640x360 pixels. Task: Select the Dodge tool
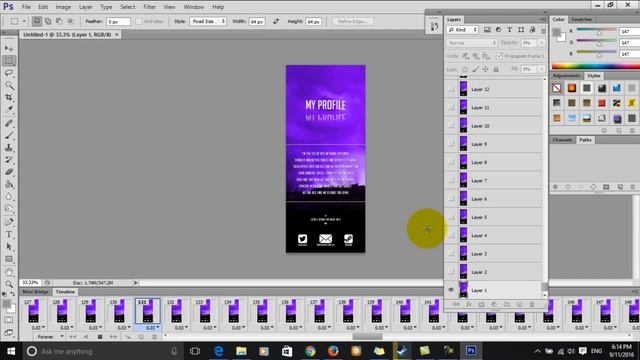pyautogui.click(x=9, y=209)
